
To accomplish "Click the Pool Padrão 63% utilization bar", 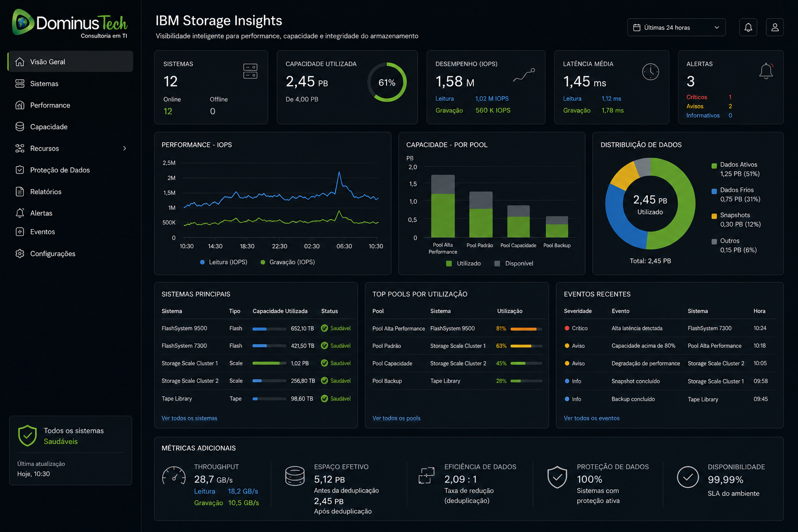I will click(526, 346).
